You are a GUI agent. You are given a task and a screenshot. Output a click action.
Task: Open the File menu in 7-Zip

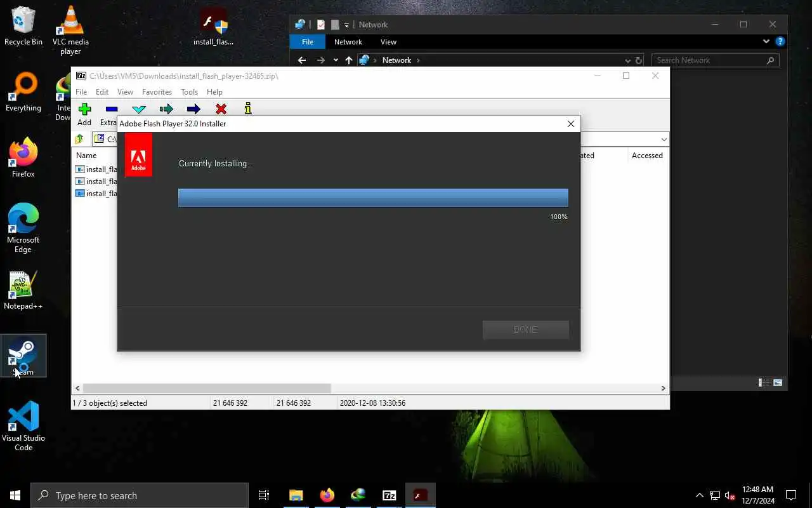click(81, 92)
